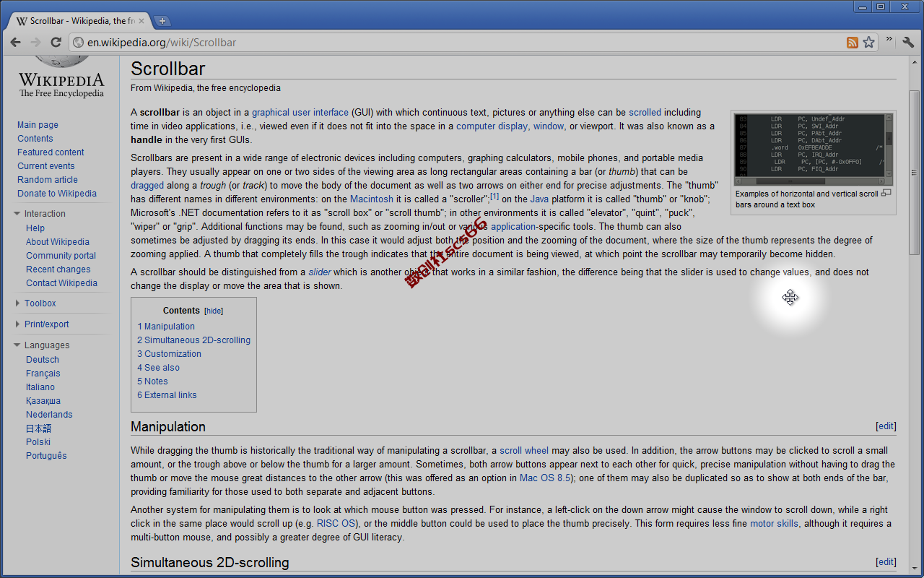The width and height of the screenshot is (924, 578).
Task: Jump to 1 Manipulation in contents
Action: coord(166,327)
